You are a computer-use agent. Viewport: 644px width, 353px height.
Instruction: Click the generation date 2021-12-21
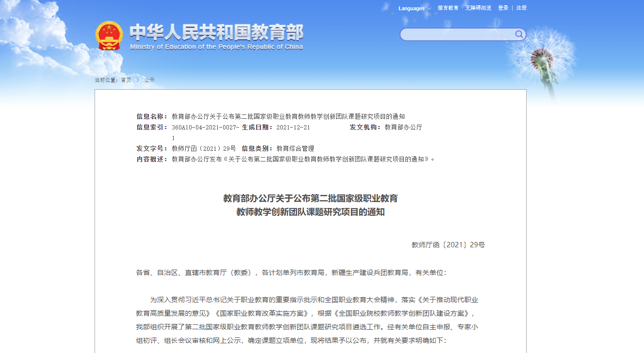[293, 128]
